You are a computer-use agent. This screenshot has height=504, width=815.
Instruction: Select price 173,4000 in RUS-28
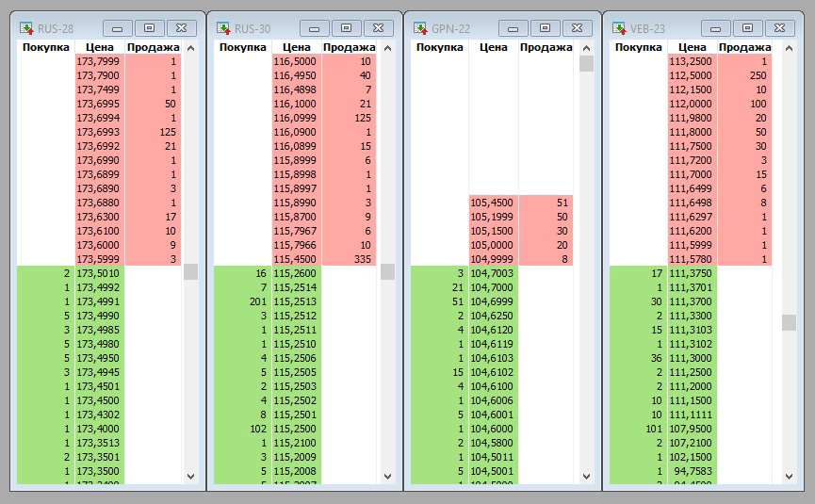pos(100,429)
